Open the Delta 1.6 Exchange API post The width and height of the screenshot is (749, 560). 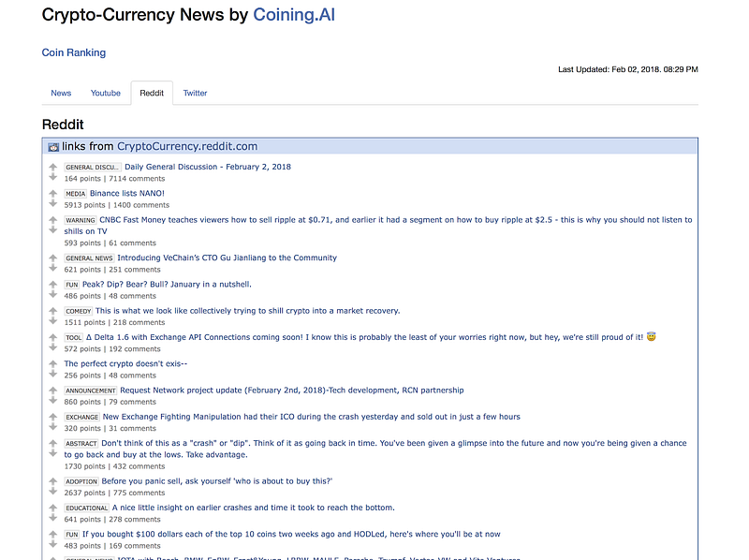click(x=371, y=337)
